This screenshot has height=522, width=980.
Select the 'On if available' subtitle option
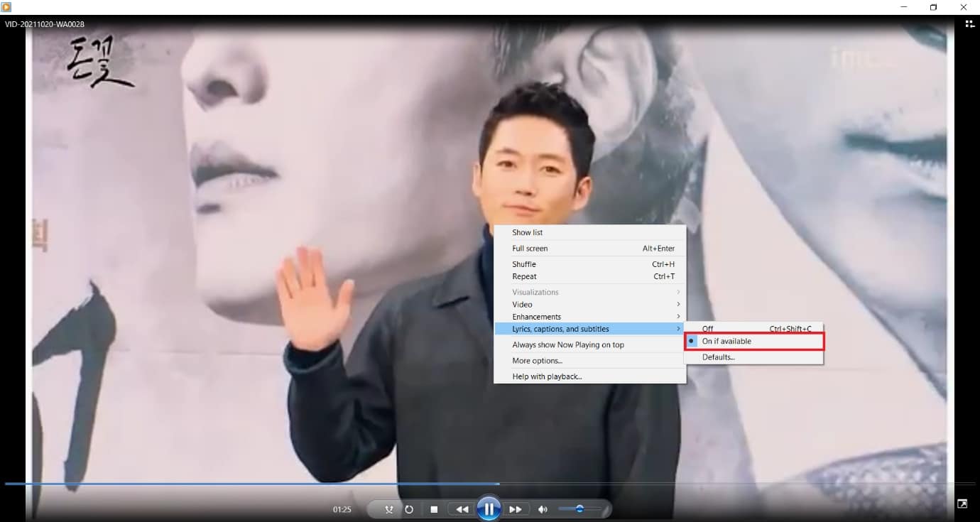tap(727, 341)
